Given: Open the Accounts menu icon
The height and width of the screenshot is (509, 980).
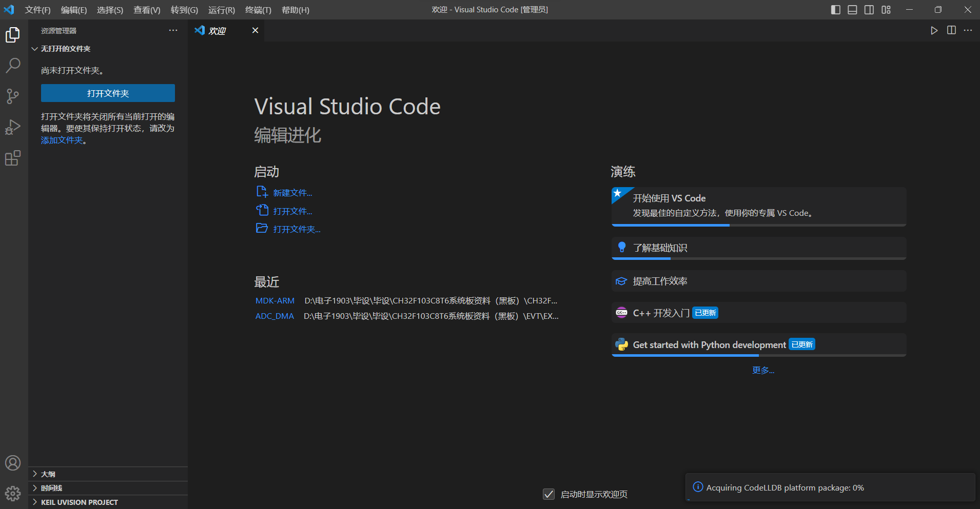Looking at the screenshot, I should (13, 463).
